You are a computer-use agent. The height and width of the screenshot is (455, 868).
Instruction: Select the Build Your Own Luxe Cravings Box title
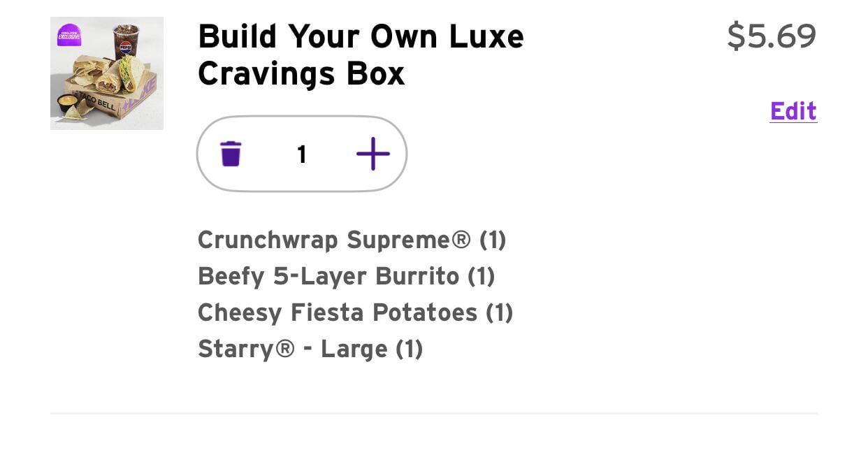coord(361,55)
